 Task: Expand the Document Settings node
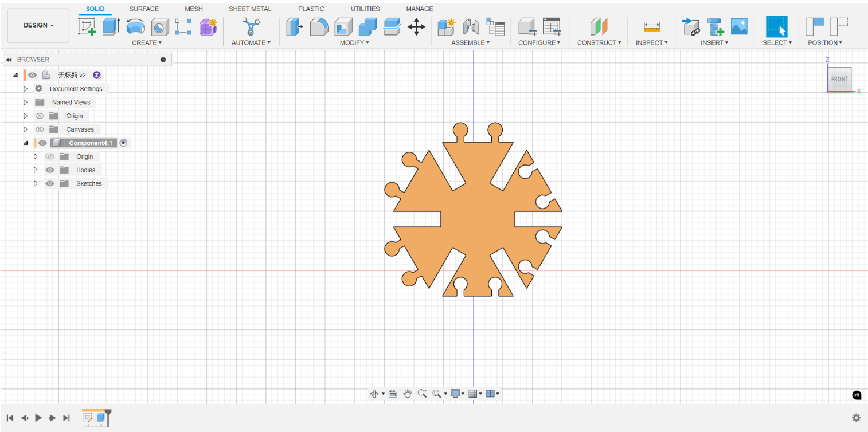pos(25,89)
